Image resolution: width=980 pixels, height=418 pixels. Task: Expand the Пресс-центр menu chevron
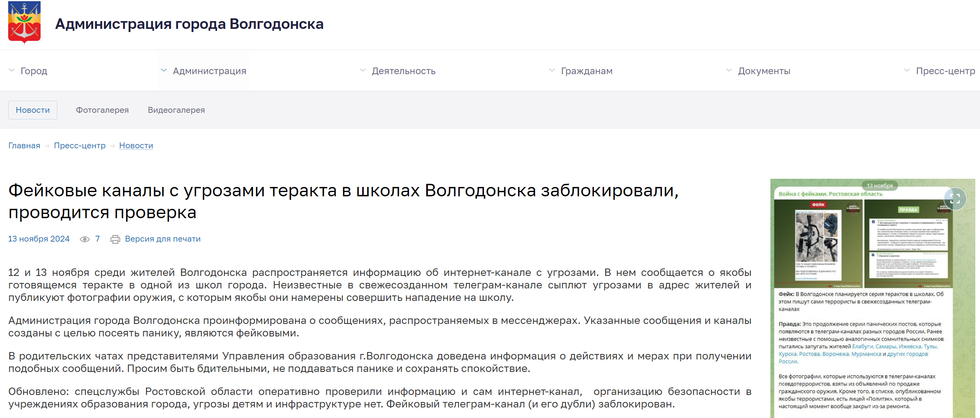click(907, 70)
